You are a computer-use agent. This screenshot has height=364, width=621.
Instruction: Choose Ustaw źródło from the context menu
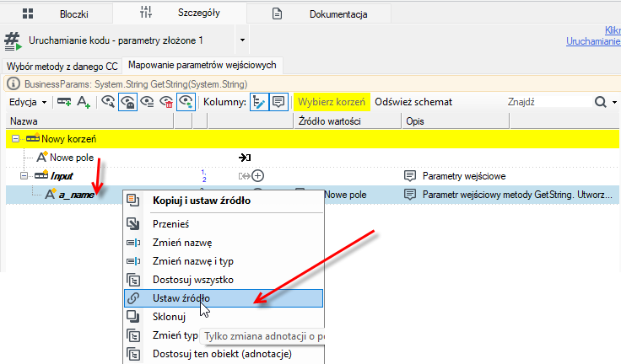point(224,298)
